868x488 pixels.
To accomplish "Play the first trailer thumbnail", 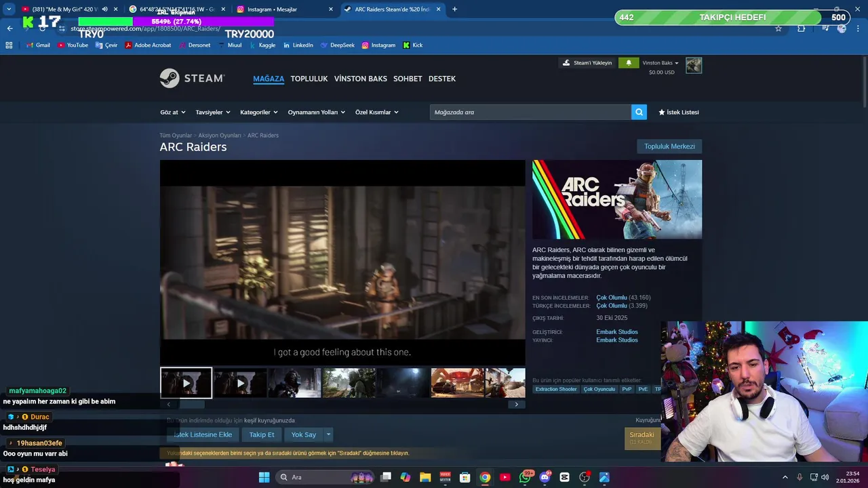I will [186, 383].
